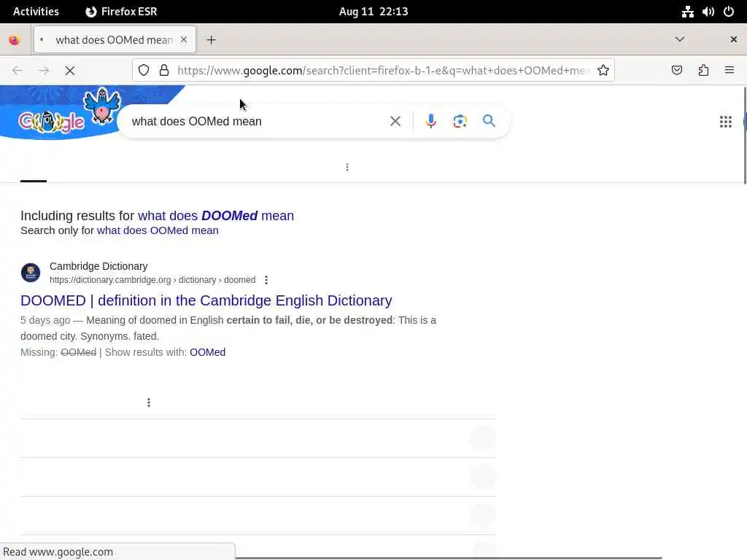Open tracking protection shield icon
This screenshot has width=747, height=560.
144,71
